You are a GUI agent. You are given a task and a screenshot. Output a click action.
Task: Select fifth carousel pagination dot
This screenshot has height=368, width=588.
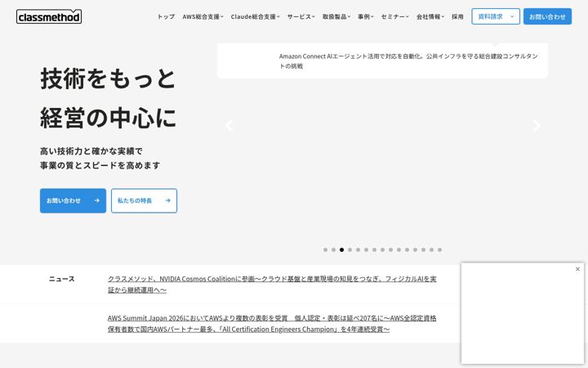pos(359,249)
